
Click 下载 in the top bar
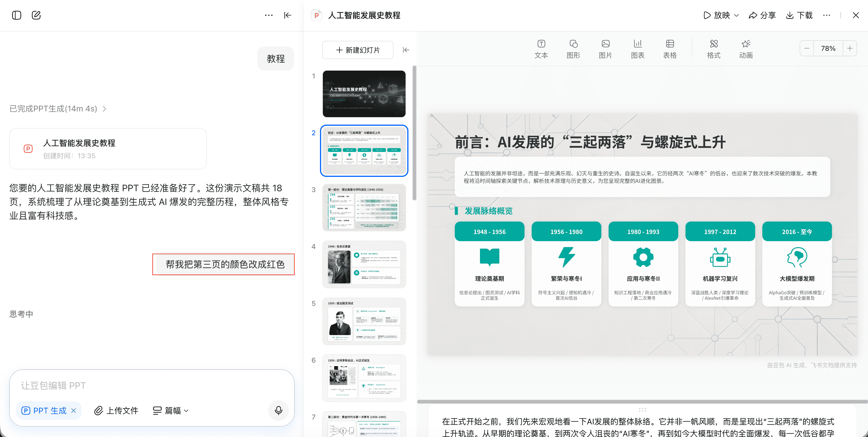coord(799,16)
